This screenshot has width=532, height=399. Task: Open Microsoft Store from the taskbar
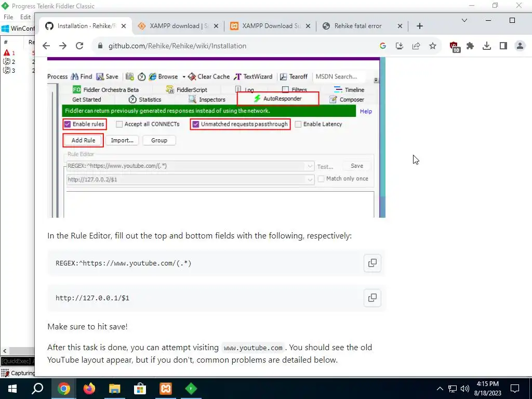pos(140,389)
